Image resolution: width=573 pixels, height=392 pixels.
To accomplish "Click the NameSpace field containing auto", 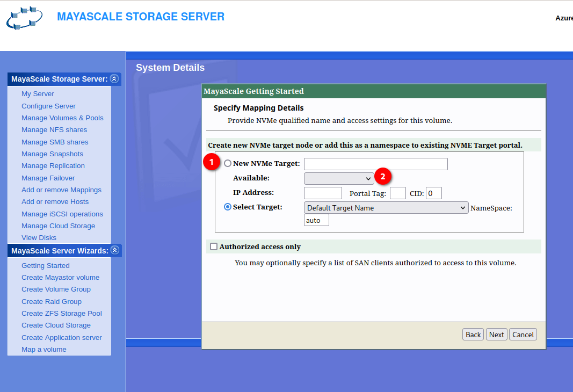I will (x=316, y=220).
